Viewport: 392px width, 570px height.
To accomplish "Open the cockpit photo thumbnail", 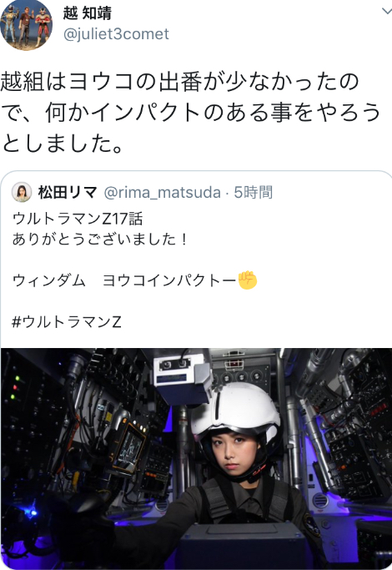I will (x=196, y=459).
